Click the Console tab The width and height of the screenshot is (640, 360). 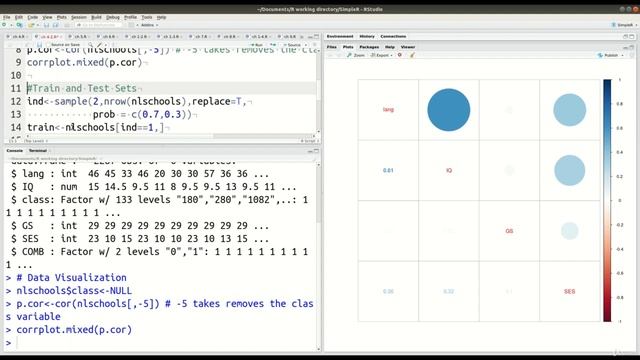pyautogui.click(x=14, y=151)
